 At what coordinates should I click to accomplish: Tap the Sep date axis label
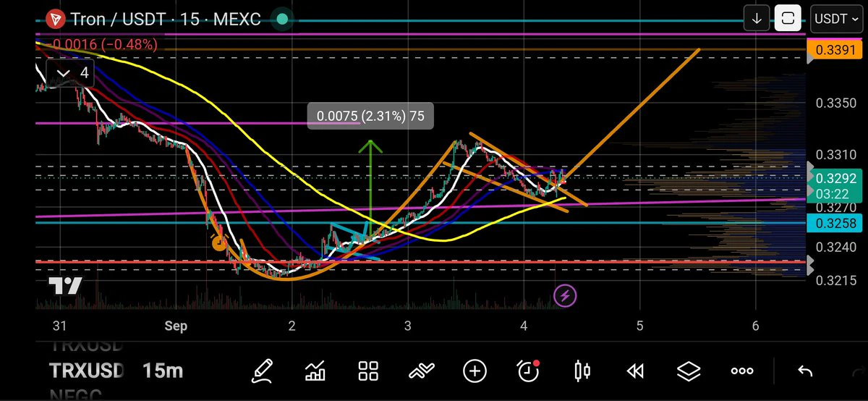pos(175,326)
